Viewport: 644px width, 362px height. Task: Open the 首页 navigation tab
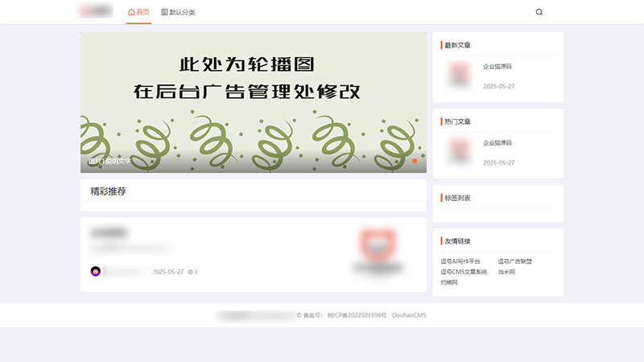point(138,12)
